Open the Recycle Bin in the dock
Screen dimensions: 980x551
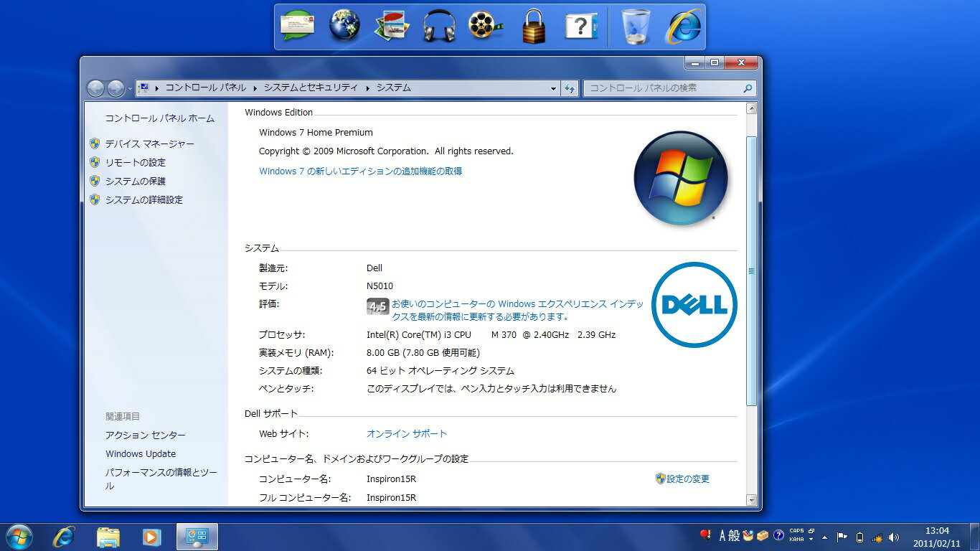(x=636, y=26)
